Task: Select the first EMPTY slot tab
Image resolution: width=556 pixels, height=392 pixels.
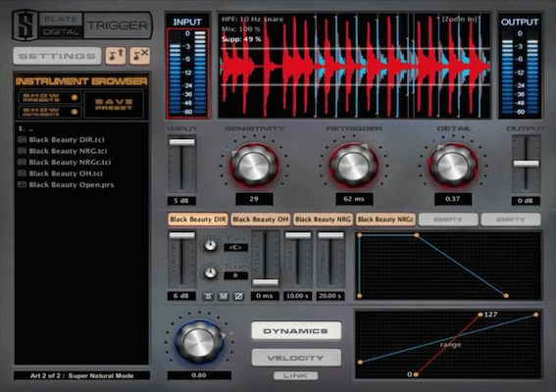Action: click(448, 220)
